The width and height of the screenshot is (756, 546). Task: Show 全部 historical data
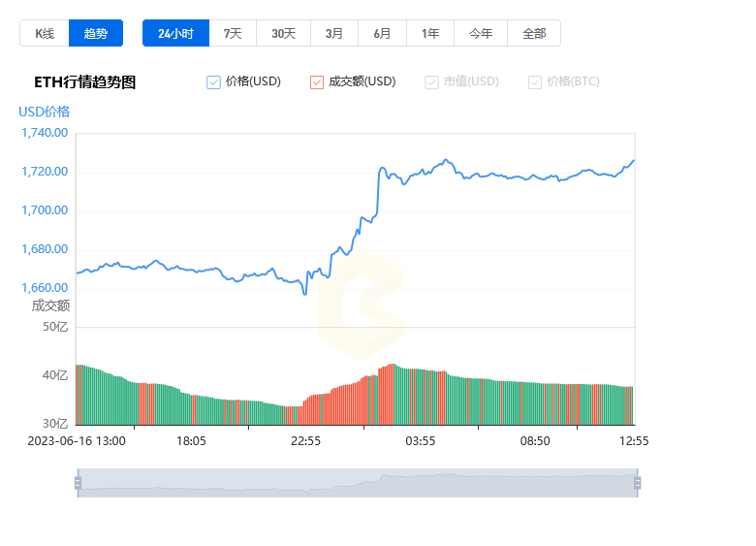pyautogui.click(x=534, y=33)
